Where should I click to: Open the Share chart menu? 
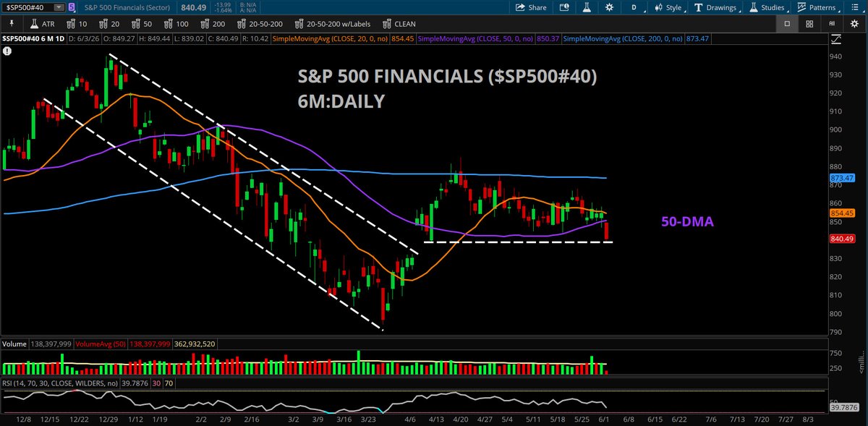[532, 7]
